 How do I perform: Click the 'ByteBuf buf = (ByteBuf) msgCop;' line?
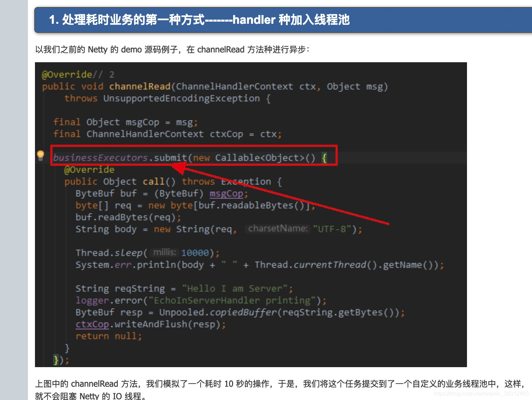click(x=162, y=194)
